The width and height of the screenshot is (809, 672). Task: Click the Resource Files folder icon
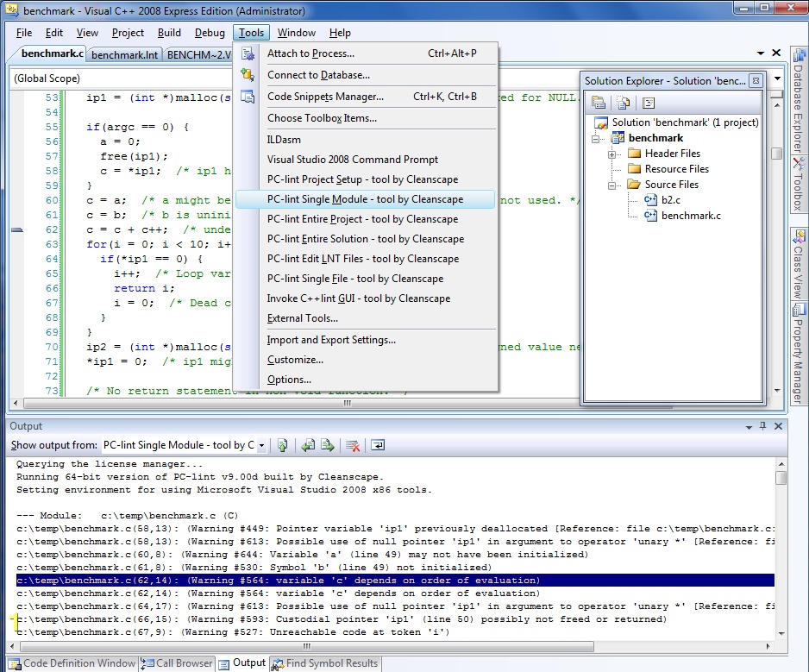[x=634, y=169]
